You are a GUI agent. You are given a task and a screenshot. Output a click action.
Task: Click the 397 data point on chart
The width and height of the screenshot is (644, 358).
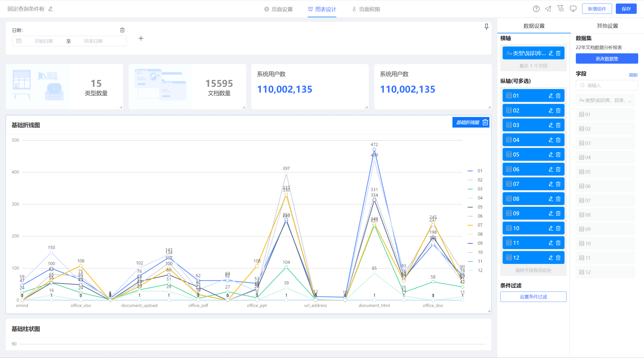pyautogui.click(x=286, y=173)
